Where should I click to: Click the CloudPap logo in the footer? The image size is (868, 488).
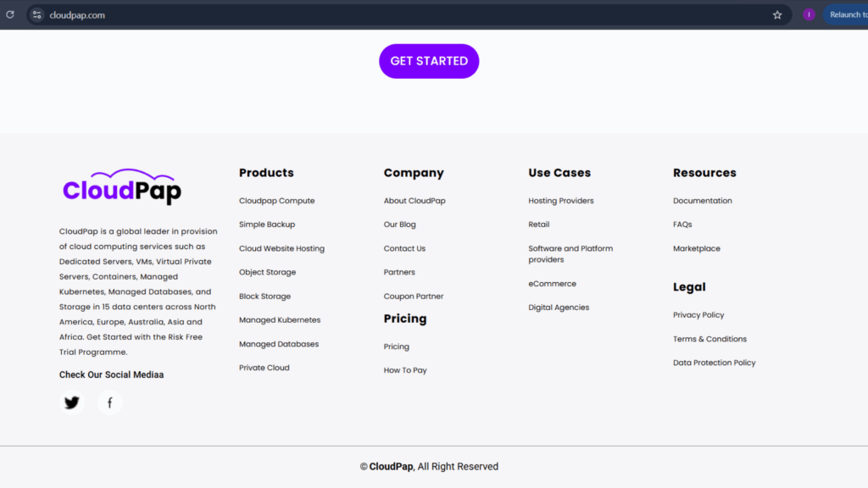[x=121, y=187]
